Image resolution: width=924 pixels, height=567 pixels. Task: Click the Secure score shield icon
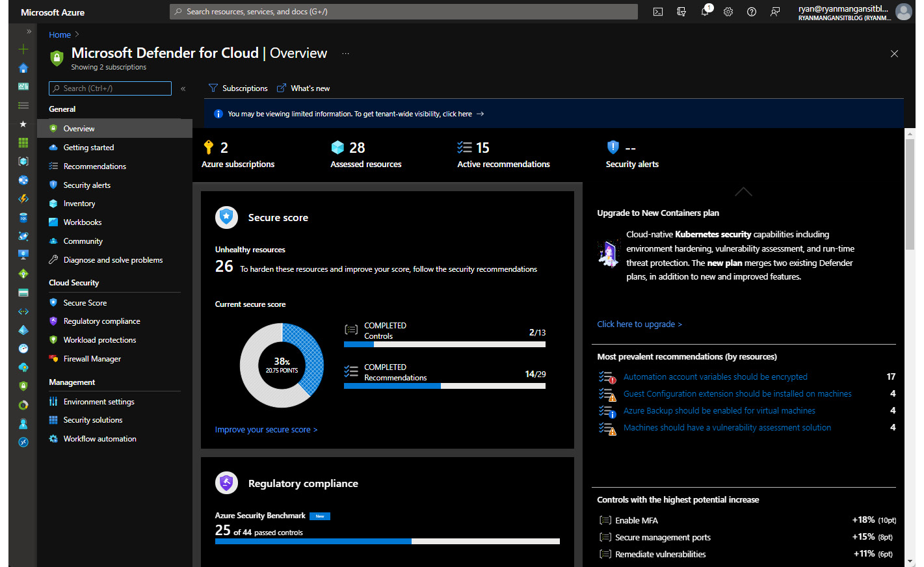[226, 217]
